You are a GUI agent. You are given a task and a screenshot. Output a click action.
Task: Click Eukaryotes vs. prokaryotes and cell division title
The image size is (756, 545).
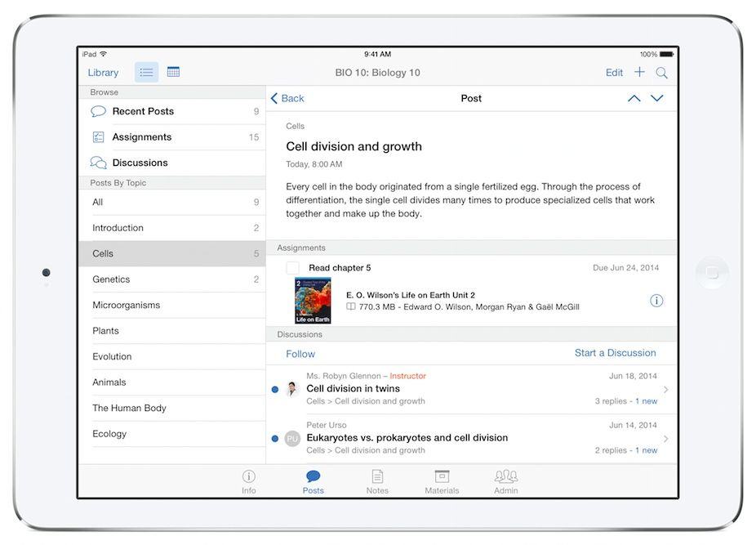click(x=407, y=438)
